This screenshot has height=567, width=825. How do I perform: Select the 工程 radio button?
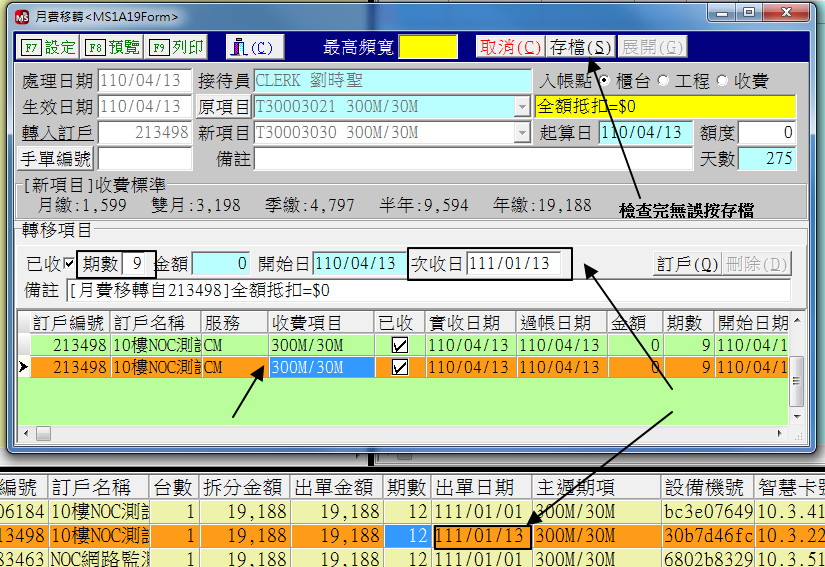point(663,81)
